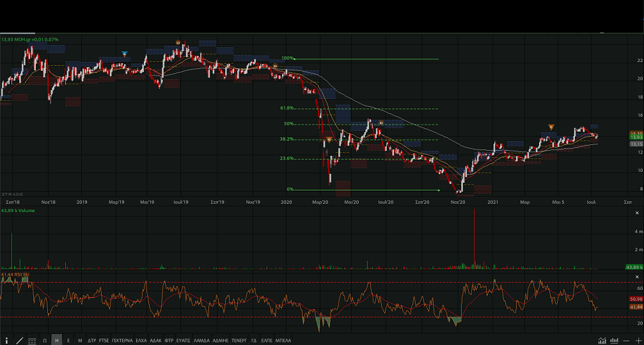Switch to the FTSE tab
This screenshot has width=644, height=345.
point(104,341)
